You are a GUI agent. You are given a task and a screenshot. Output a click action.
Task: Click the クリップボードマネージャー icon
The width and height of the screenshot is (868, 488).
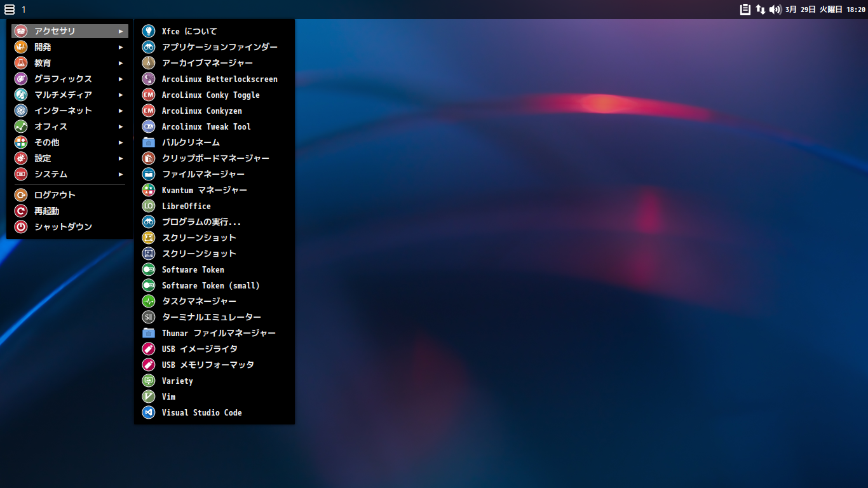148,158
